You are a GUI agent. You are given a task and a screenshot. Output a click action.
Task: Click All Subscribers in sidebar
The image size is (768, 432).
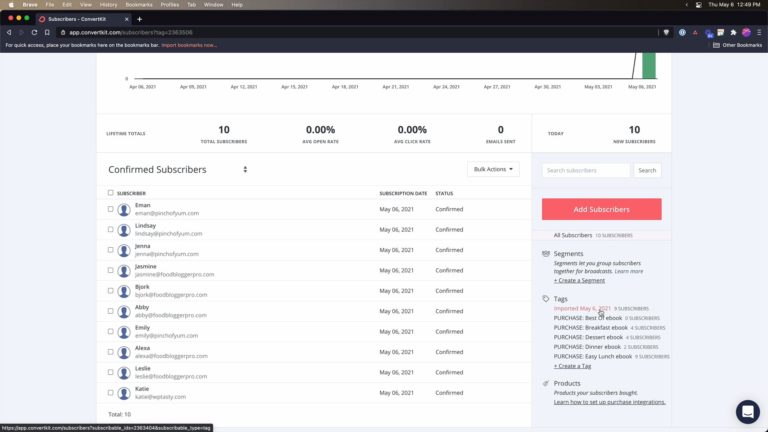click(x=573, y=236)
